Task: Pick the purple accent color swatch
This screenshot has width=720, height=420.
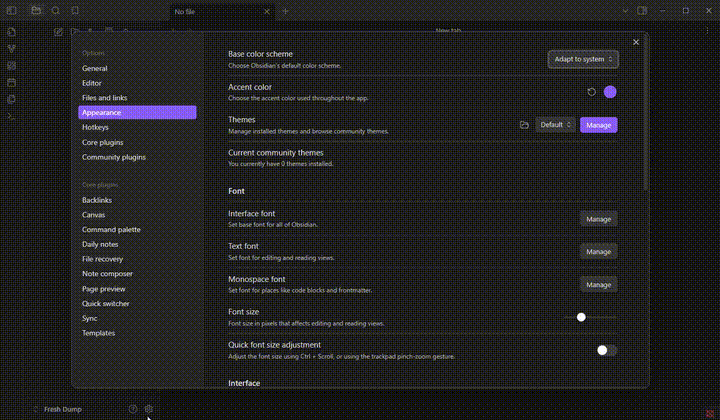Action: click(610, 92)
